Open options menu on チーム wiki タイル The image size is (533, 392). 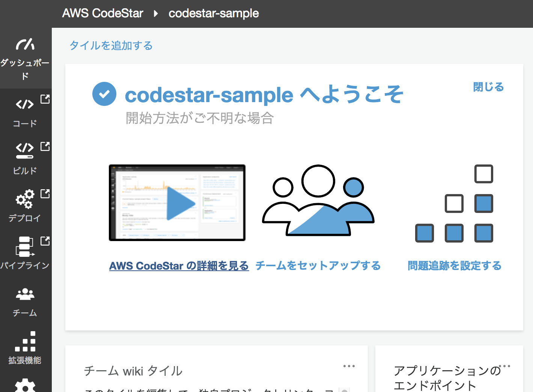349,366
